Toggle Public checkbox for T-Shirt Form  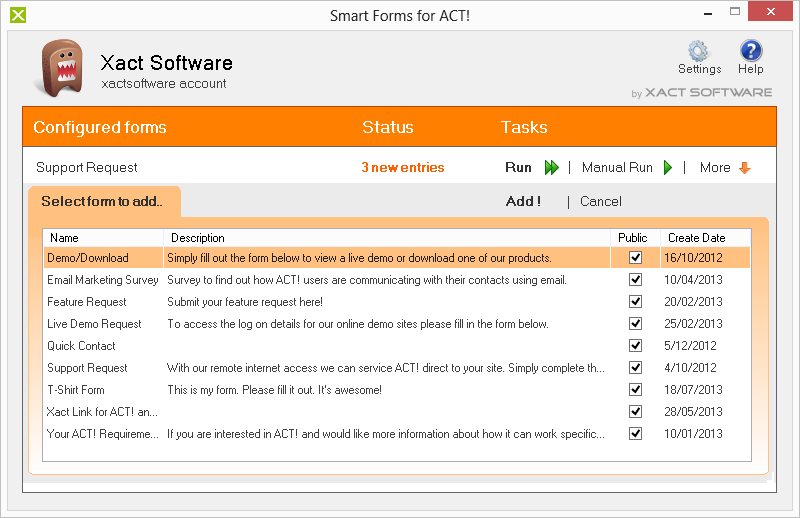click(x=635, y=389)
